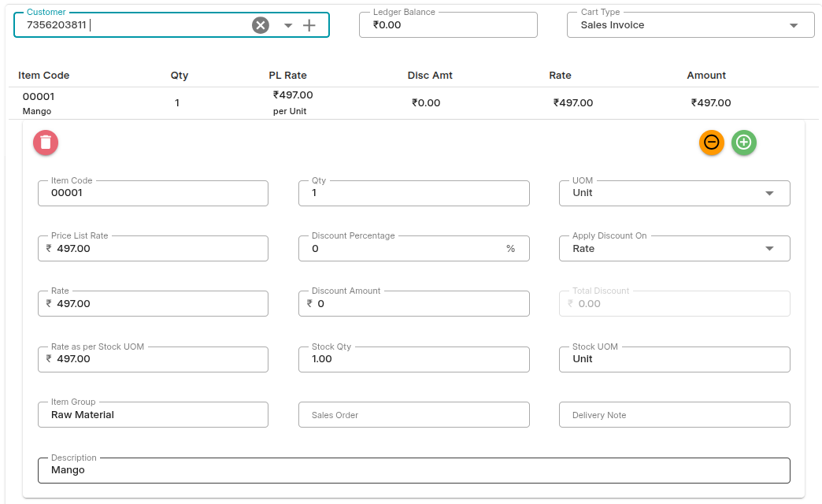This screenshot has width=822, height=504.
Task: Click the Discount Percentage field
Action: point(414,249)
